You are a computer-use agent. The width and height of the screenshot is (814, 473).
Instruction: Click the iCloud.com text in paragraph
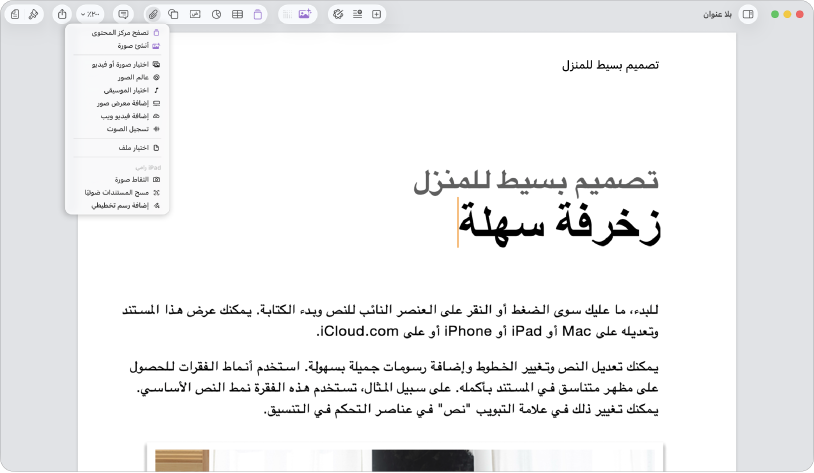tap(357, 331)
